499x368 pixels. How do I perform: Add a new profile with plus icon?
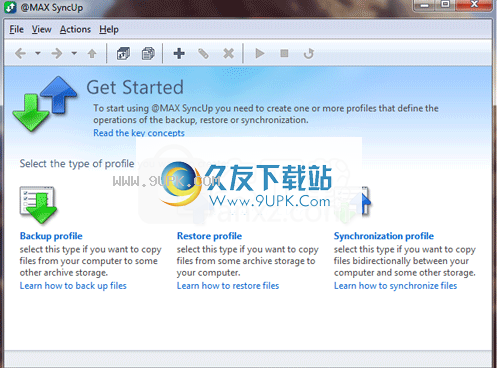(179, 53)
